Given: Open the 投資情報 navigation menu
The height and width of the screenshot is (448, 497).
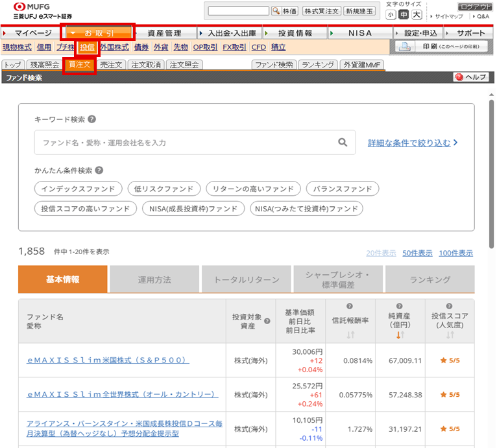Looking at the screenshot, I should pyautogui.click(x=295, y=33).
